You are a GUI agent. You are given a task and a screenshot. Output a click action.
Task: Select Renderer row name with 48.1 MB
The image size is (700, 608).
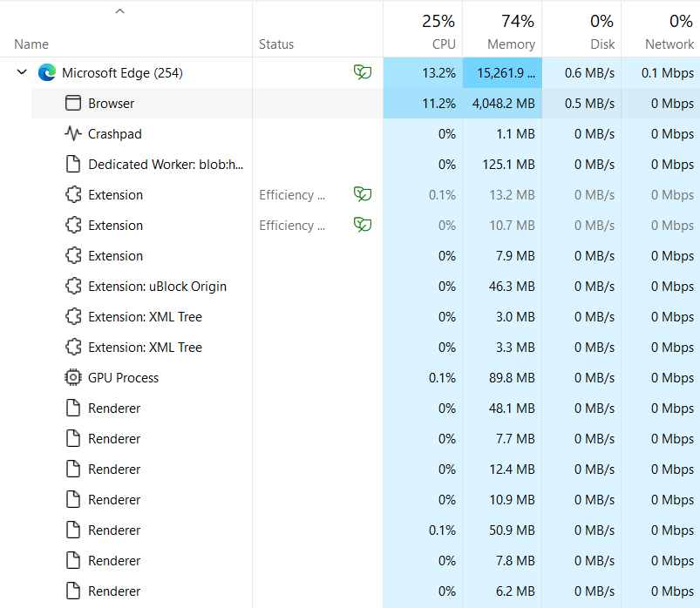pos(114,409)
